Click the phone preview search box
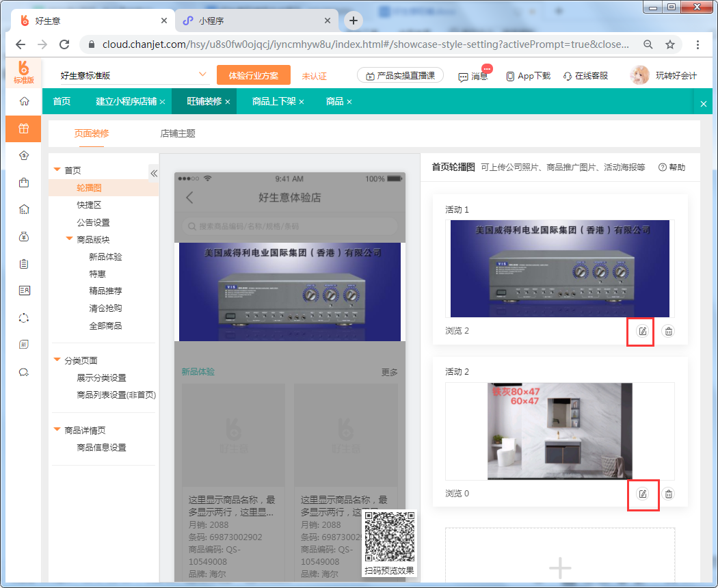Screen dimensions: 718x588 289,226
